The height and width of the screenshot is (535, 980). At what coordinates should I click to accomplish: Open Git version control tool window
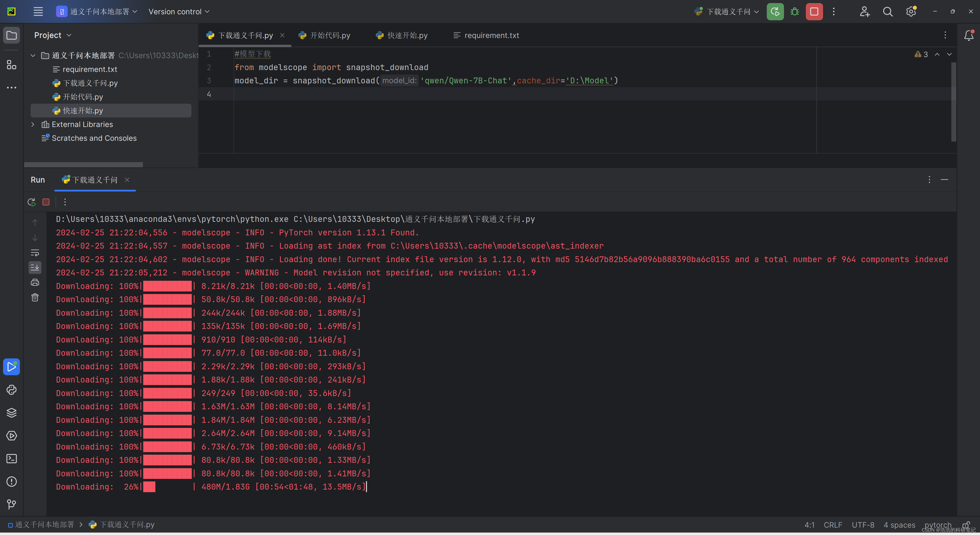point(11,504)
